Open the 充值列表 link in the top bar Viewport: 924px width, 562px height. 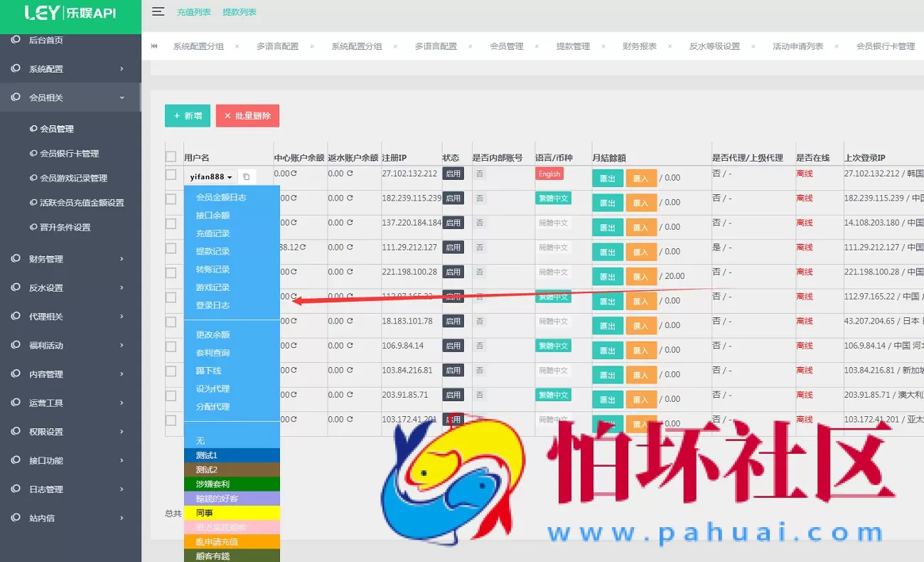coord(193,11)
